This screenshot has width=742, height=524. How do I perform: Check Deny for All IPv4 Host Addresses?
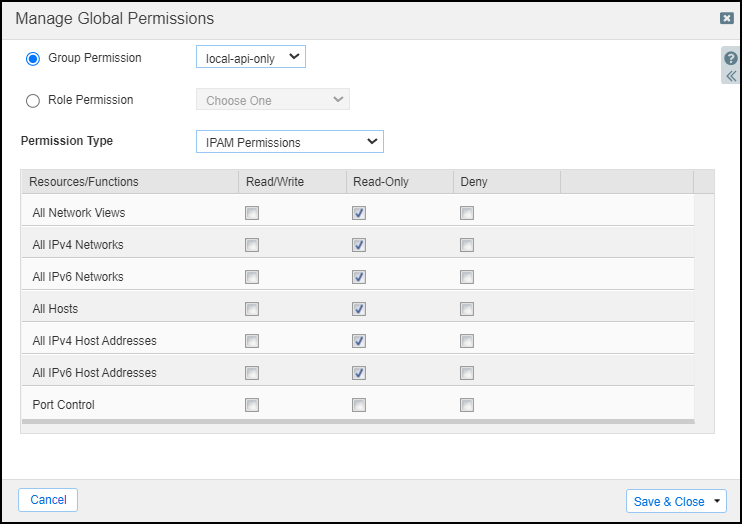click(x=467, y=341)
